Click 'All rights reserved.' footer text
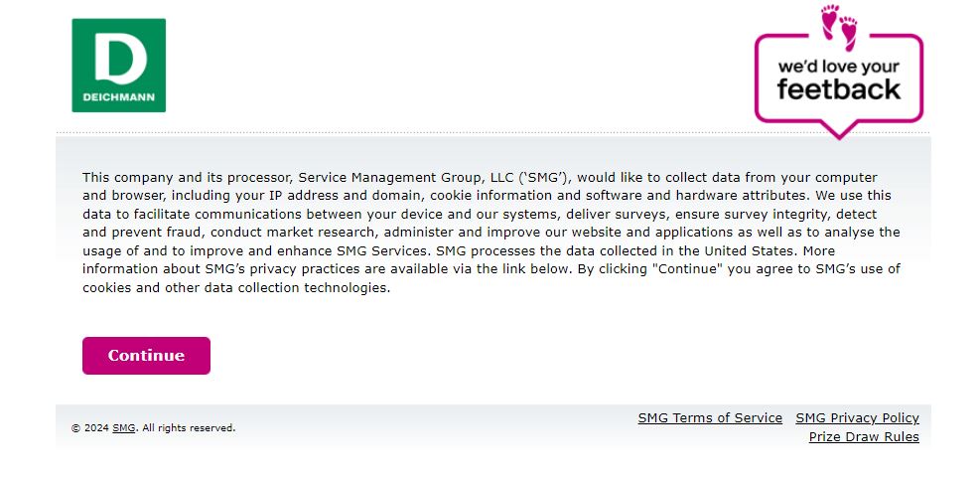 click(x=190, y=428)
